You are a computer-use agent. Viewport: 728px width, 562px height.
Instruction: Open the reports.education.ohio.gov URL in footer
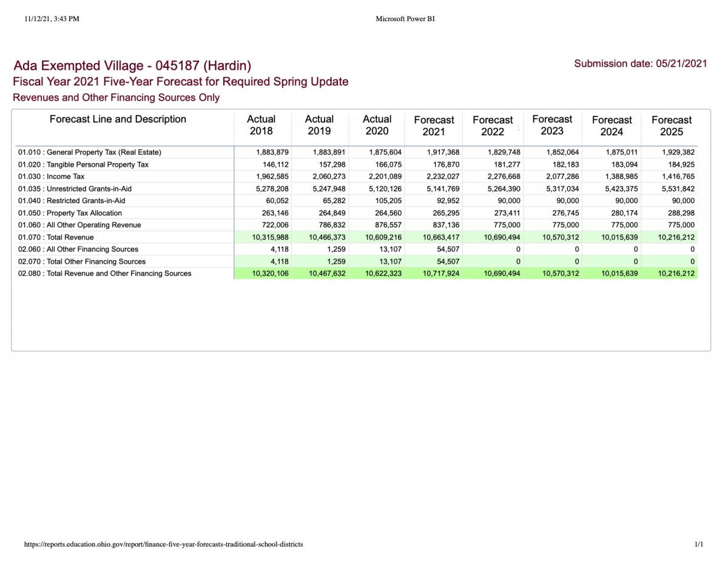(x=164, y=544)
